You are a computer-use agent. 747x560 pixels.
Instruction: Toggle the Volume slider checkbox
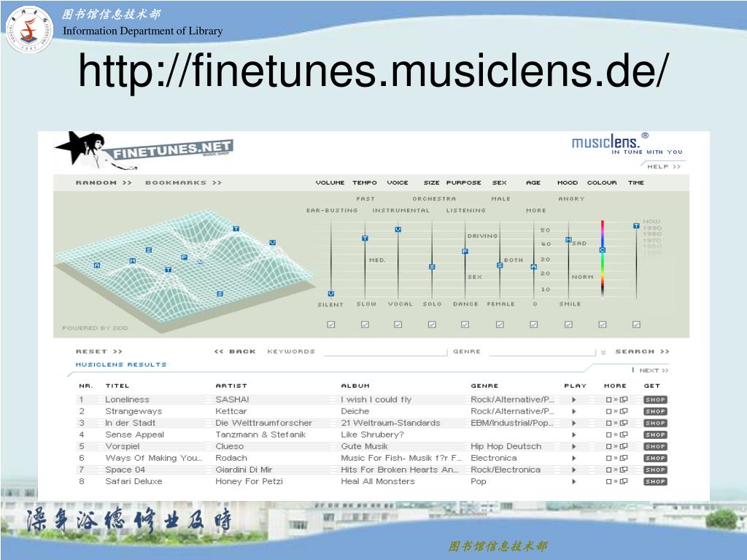[x=331, y=324]
